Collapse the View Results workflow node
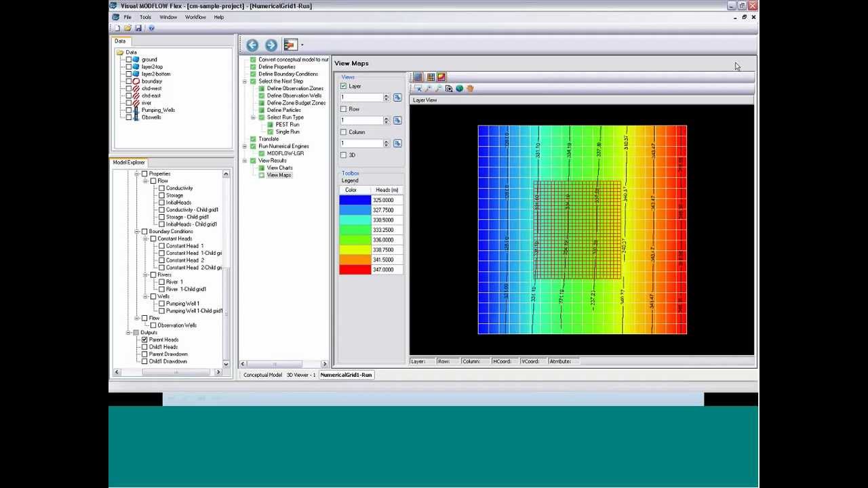Image resolution: width=868 pixels, height=488 pixels. coord(245,161)
